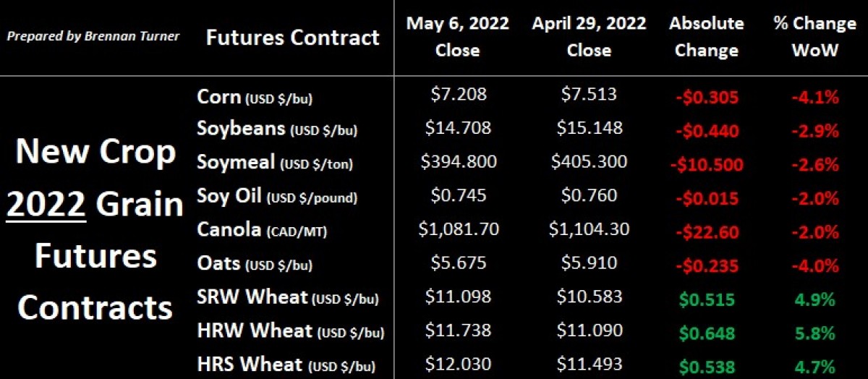The height and width of the screenshot is (379, 868).
Task: Click the Futures Contract column header
Action: pyautogui.click(x=292, y=38)
